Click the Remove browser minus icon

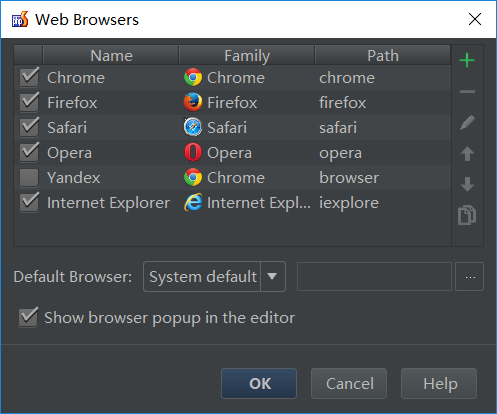(x=467, y=91)
